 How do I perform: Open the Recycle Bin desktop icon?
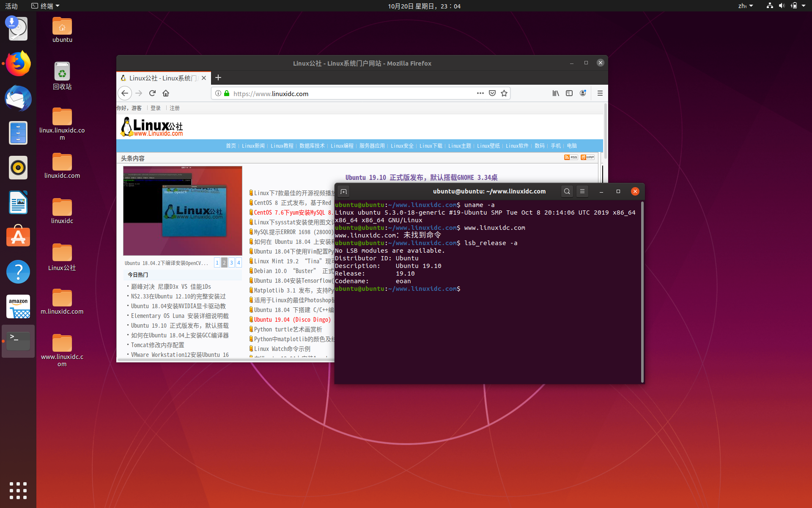coord(62,76)
